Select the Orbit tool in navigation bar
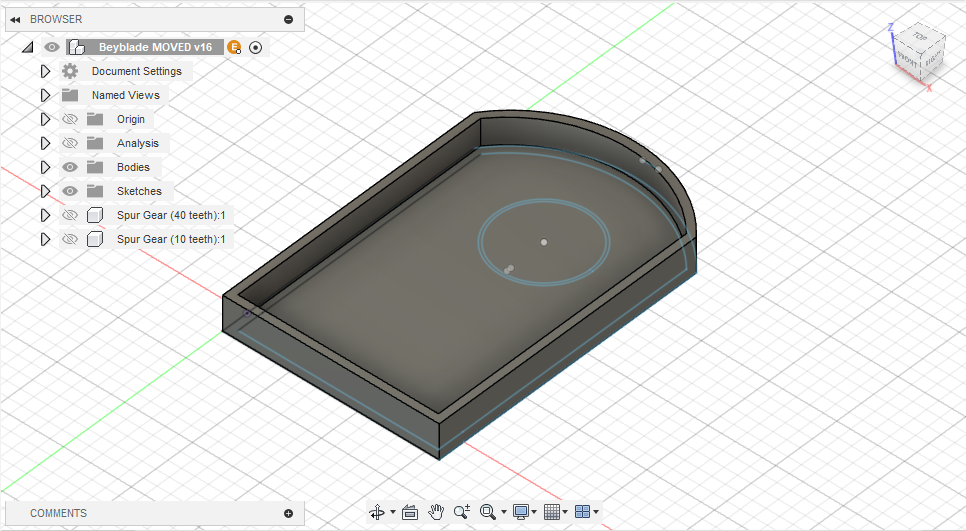The height and width of the screenshot is (531, 966). (377, 512)
